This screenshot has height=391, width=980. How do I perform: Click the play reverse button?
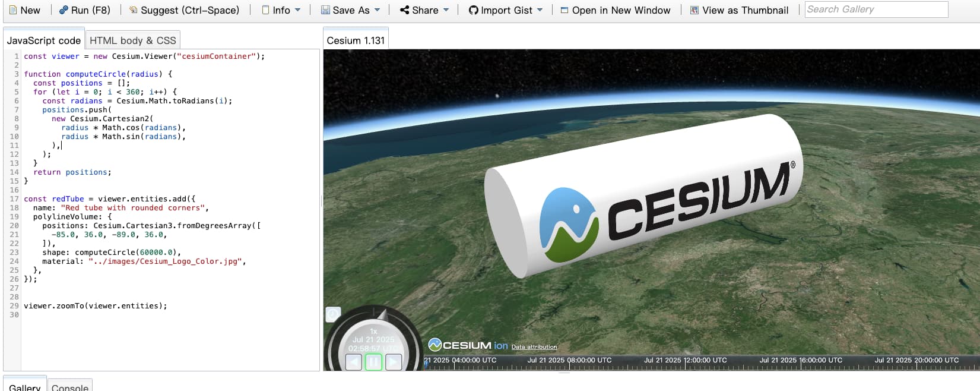click(x=354, y=362)
